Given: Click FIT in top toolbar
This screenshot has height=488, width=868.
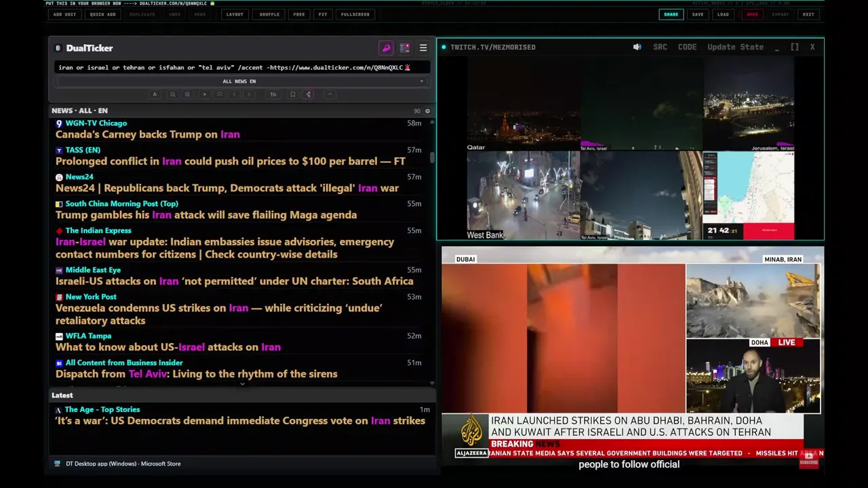Looking at the screenshot, I should (x=323, y=14).
